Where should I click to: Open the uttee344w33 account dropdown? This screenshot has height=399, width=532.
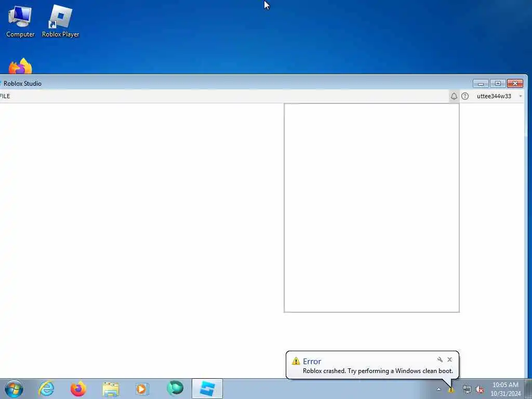tap(521, 96)
